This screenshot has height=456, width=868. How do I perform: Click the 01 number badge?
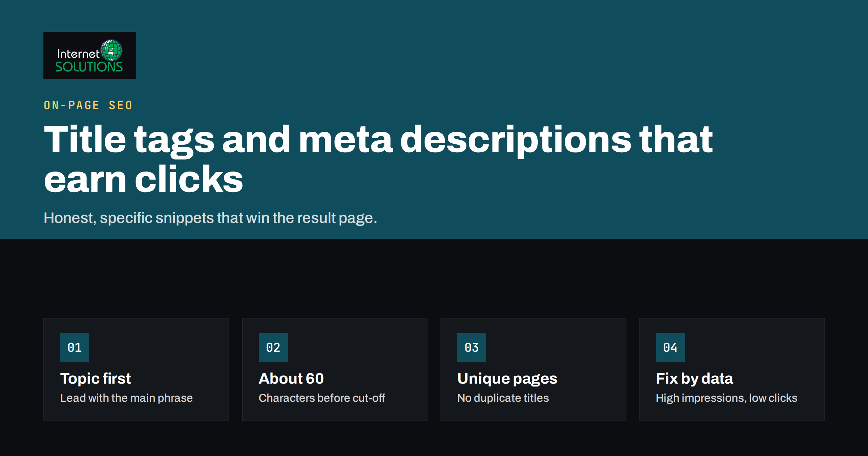pyautogui.click(x=75, y=347)
